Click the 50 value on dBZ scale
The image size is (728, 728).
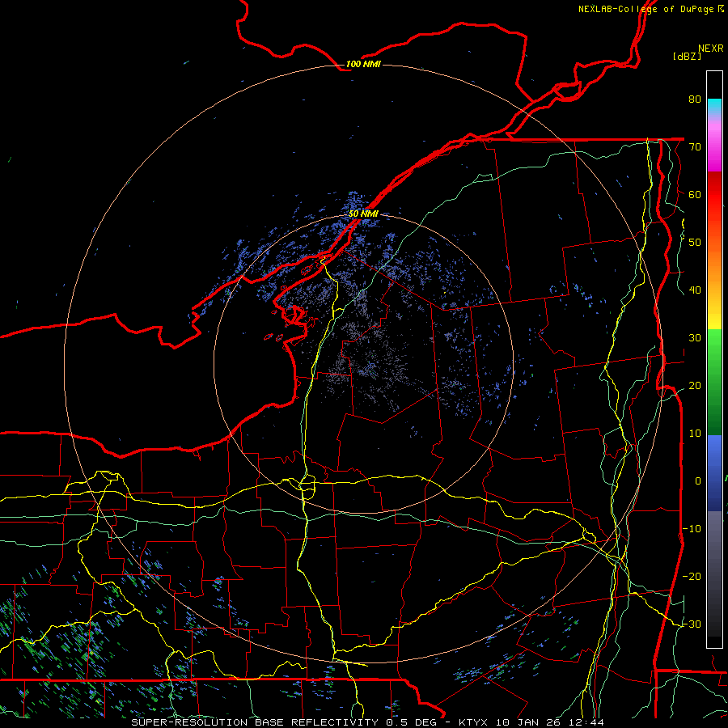pos(695,243)
